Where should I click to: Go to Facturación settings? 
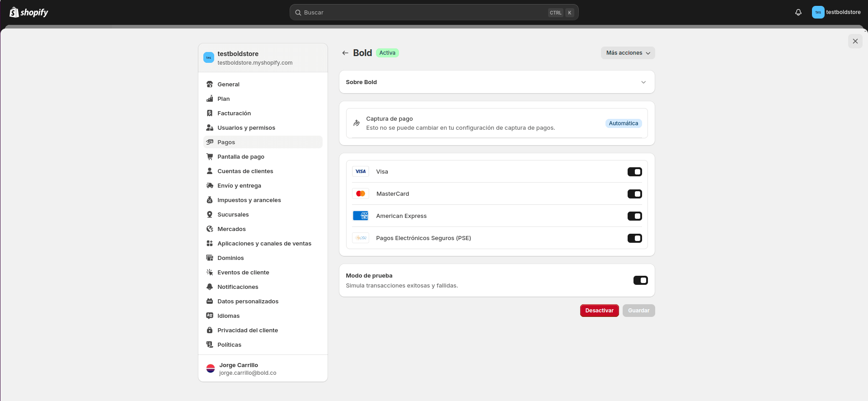click(234, 113)
